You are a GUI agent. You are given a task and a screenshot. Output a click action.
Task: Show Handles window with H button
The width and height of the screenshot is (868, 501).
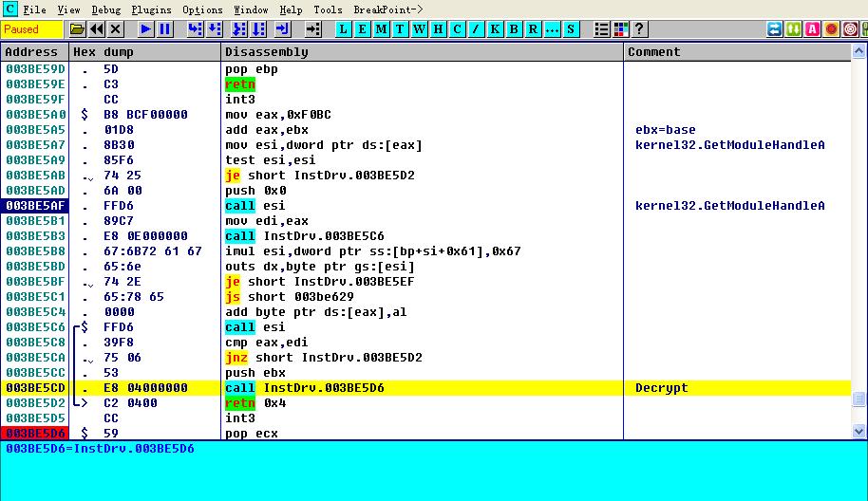point(438,29)
